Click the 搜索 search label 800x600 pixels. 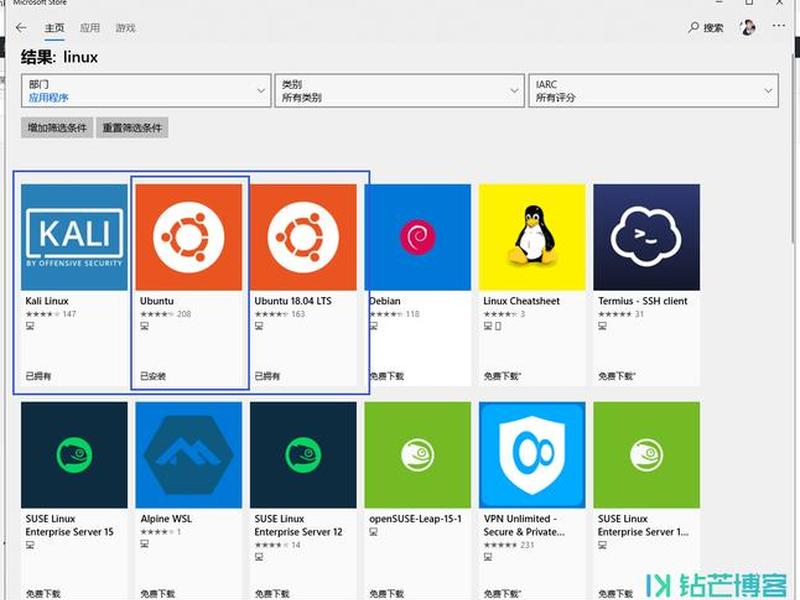713,28
